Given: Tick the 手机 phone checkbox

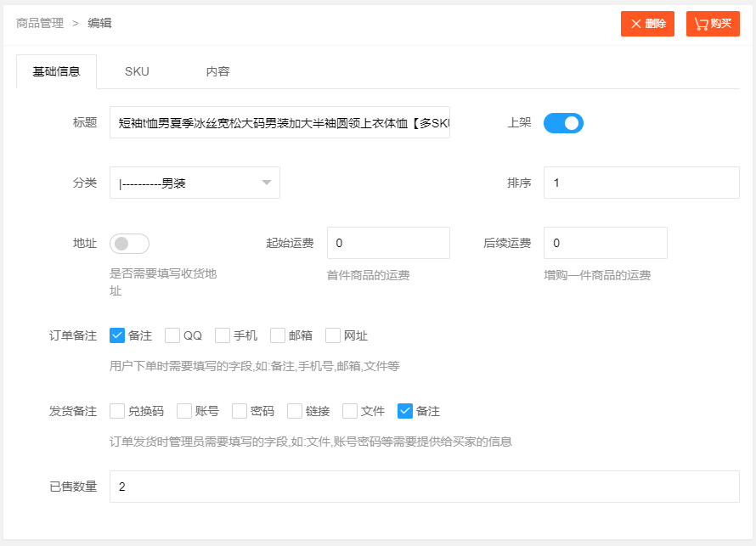Looking at the screenshot, I should coord(223,335).
